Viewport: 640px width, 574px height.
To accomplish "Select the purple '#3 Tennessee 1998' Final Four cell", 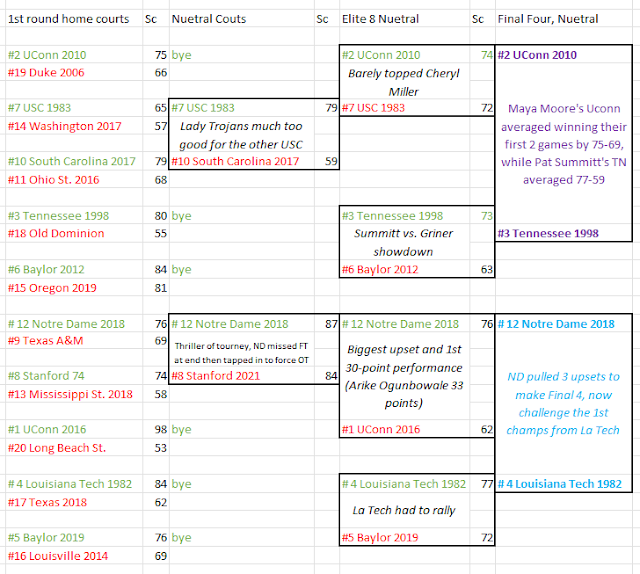I will [x=563, y=234].
